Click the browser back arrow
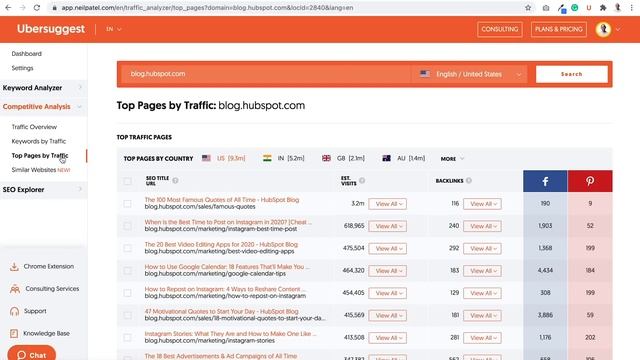The image size is (640, 360). click(x=8, y=8)
